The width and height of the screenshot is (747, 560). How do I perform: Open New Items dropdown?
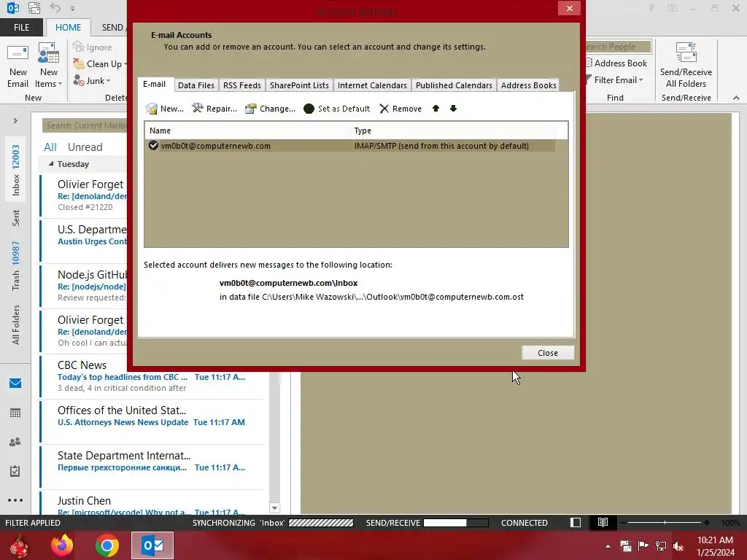click(x=49, y=66)
